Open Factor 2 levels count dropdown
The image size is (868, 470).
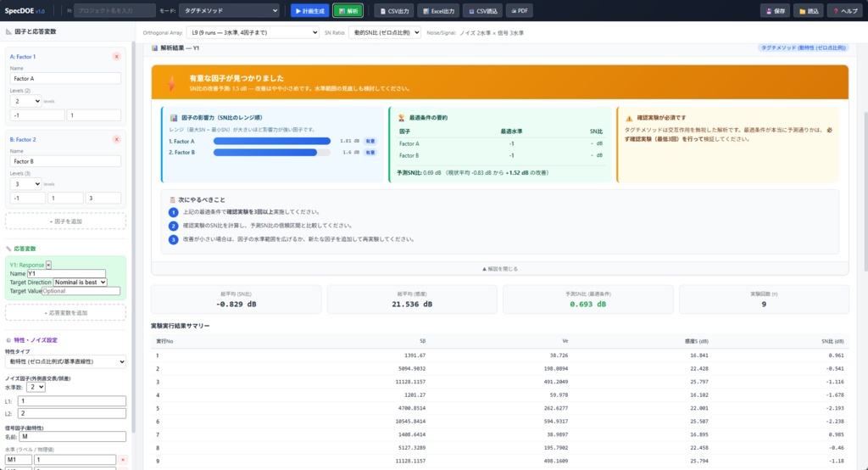coord(25,183)
